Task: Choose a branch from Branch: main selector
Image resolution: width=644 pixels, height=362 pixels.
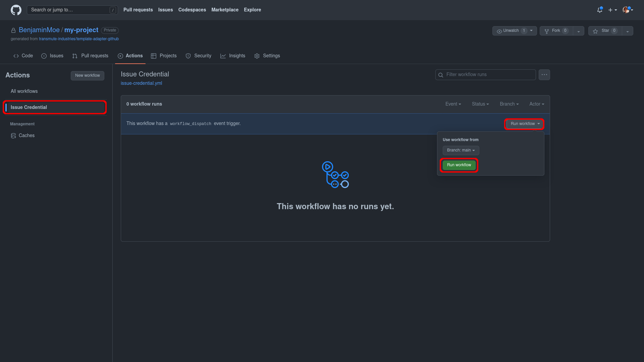Action: 461,150
